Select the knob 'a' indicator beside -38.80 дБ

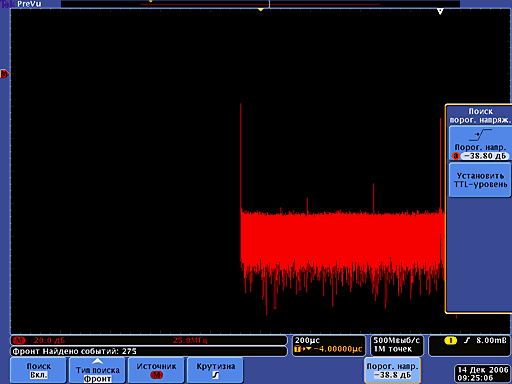click(x=456, y=156)
